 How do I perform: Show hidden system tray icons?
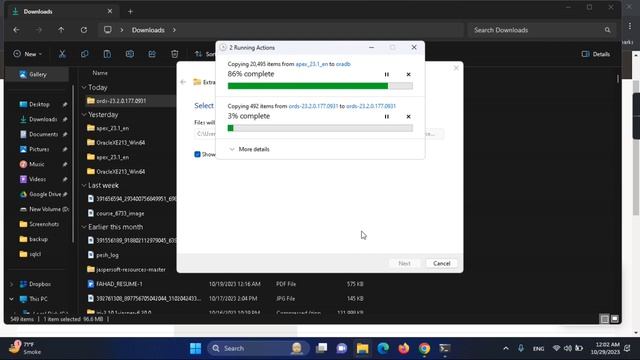tap(506, 349)
